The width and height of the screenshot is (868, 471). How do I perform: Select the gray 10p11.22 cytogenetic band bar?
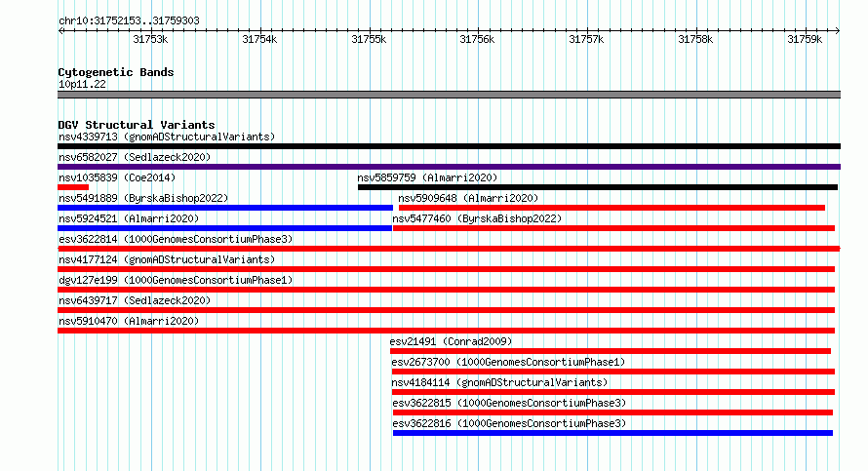pos(449,95)
